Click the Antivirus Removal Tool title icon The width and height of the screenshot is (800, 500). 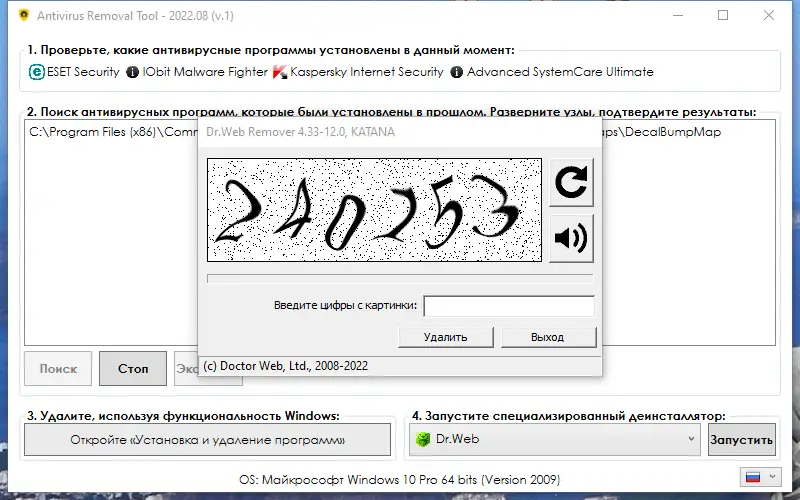point(23,15)
